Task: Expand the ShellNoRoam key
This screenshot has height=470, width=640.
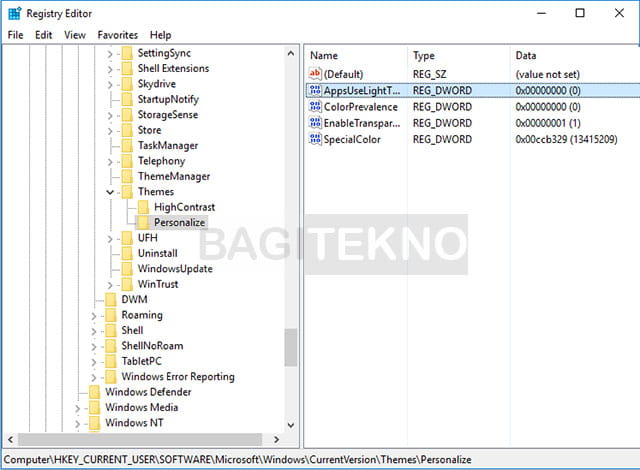Action: [93, 347]
